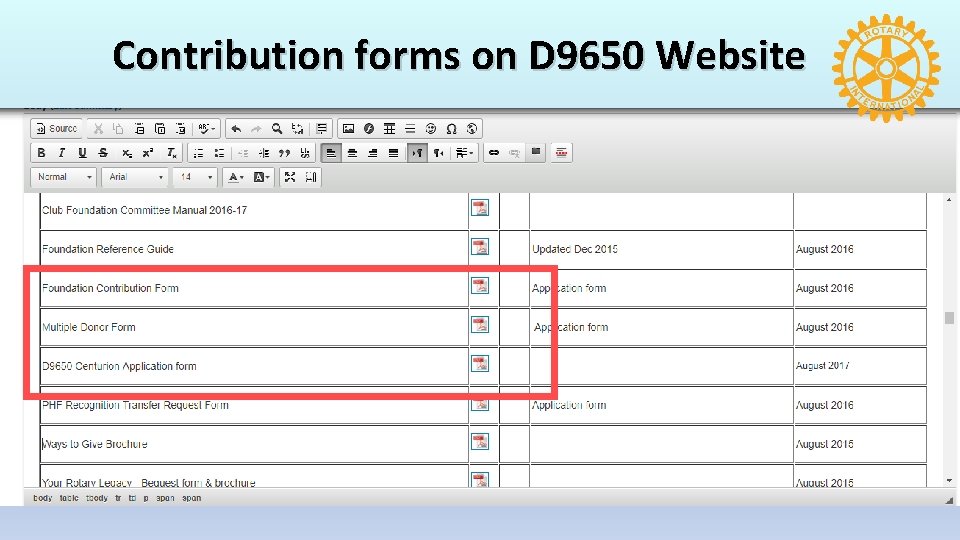Toggle strikethrough formatting
The height and width of the screenshot is (540, 960).
(x=103, y=152)
